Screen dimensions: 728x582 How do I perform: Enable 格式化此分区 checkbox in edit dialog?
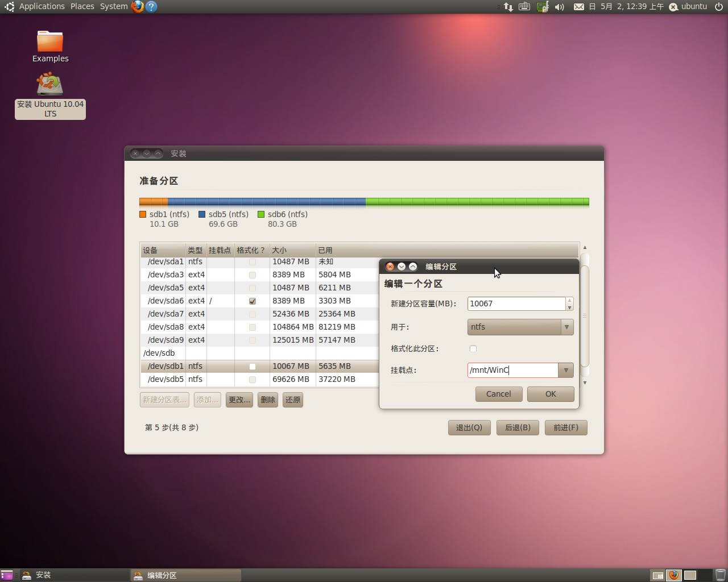(x=473, y=349)
